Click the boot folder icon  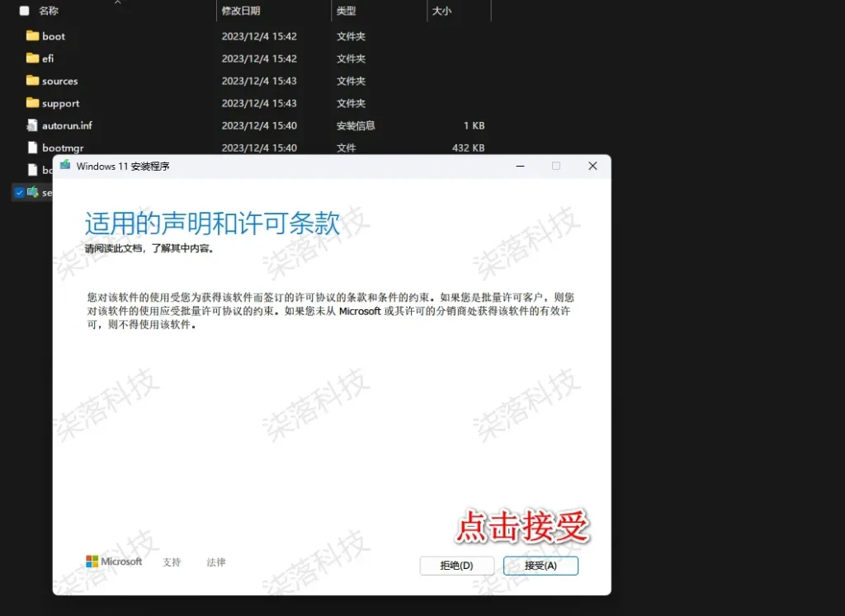click(x=32, y=35)
